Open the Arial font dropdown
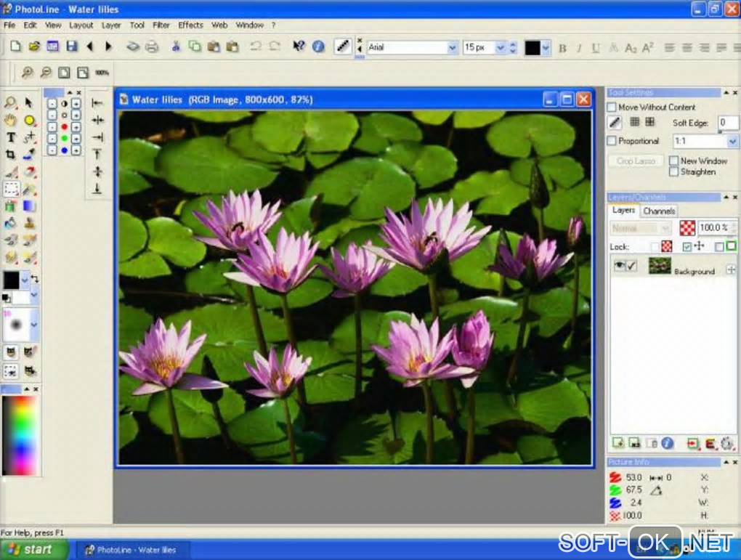This screenshot has width=741, height=560. click(x=453, y=47)
